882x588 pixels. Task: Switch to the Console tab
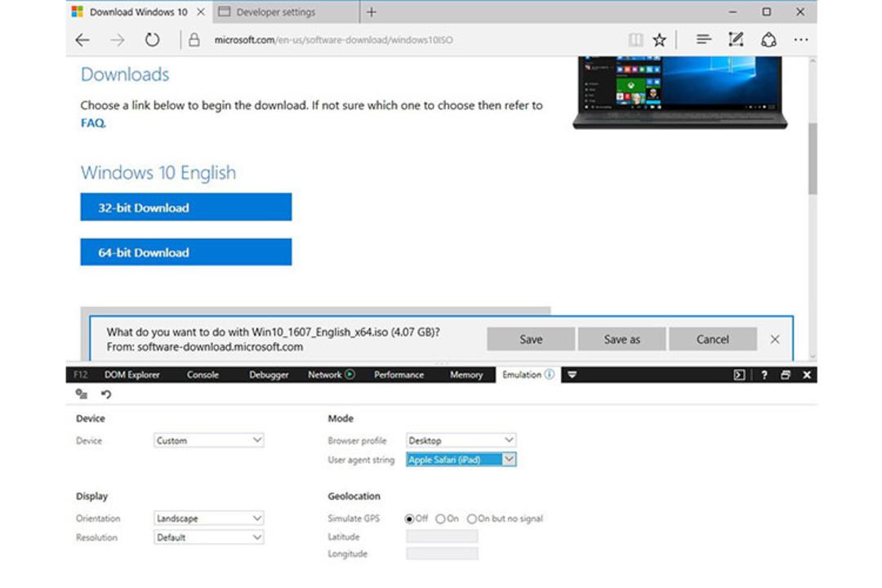click(x=203, y=375)
